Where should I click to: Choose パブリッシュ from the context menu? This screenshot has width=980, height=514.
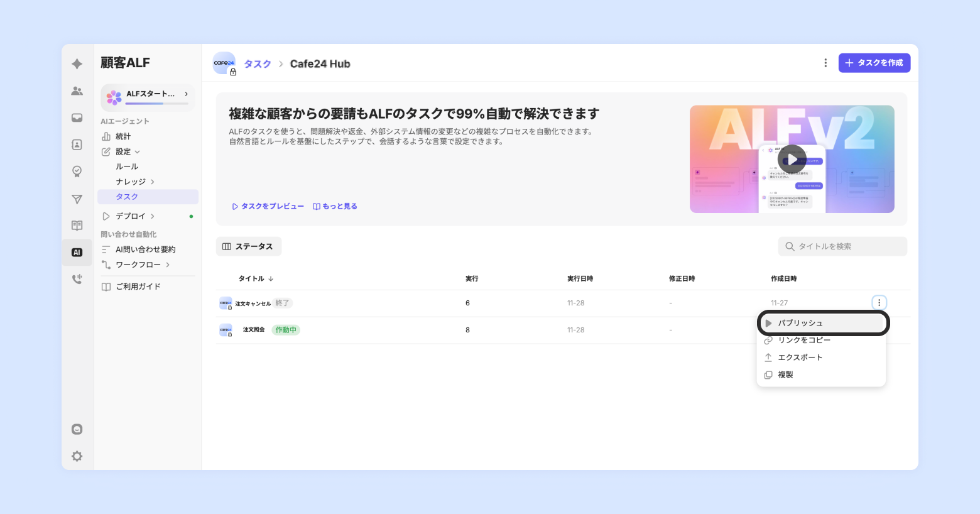pyautogui.click(x=822, y=323)
